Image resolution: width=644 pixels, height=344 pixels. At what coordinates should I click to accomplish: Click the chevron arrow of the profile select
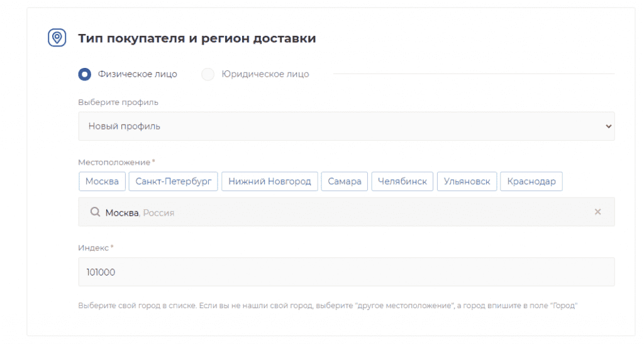pyautogui.click(x=608, y=126)
